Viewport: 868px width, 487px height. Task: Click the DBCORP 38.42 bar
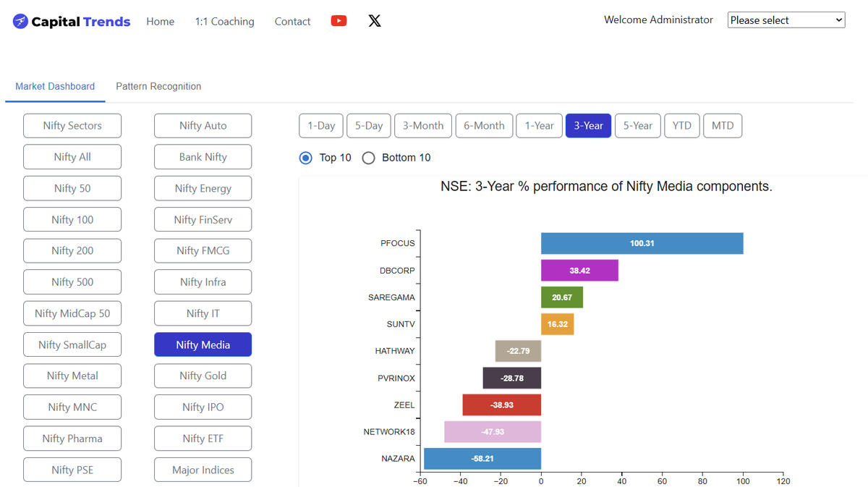(x=579, y=271)
